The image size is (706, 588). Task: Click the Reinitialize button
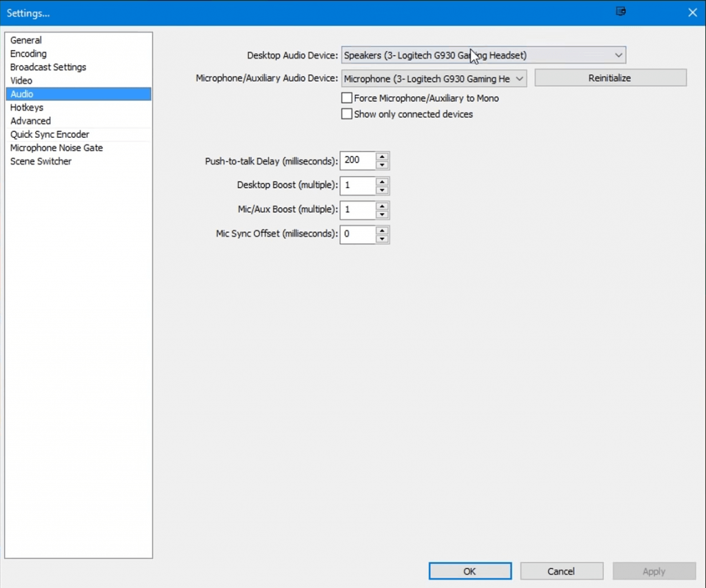coord(610,78)
